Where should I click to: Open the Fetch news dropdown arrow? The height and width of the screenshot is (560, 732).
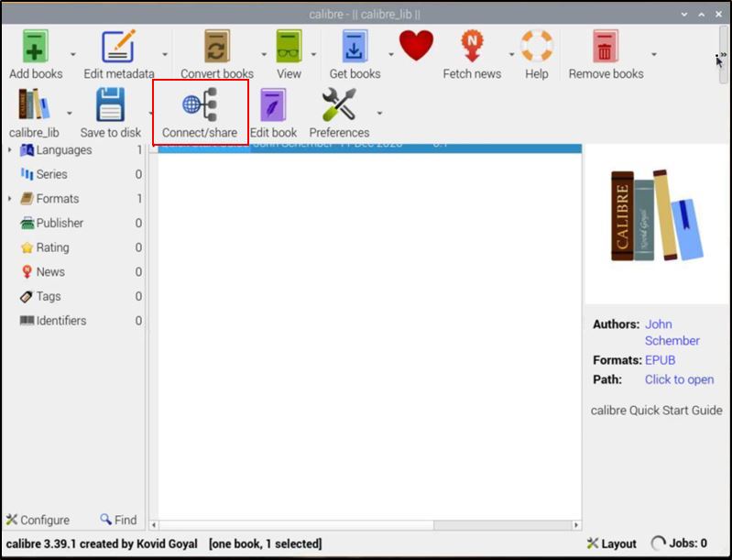(x=511, y=55)
